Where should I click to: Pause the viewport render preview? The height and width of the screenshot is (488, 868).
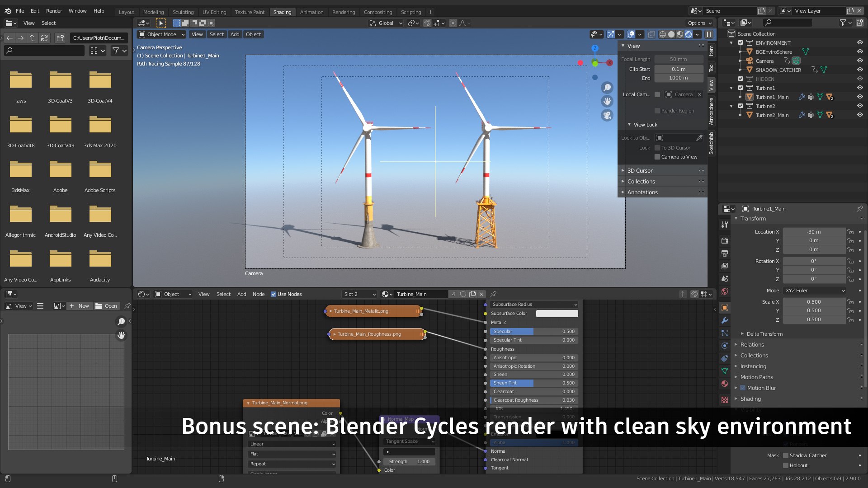(x=709, y=34)
